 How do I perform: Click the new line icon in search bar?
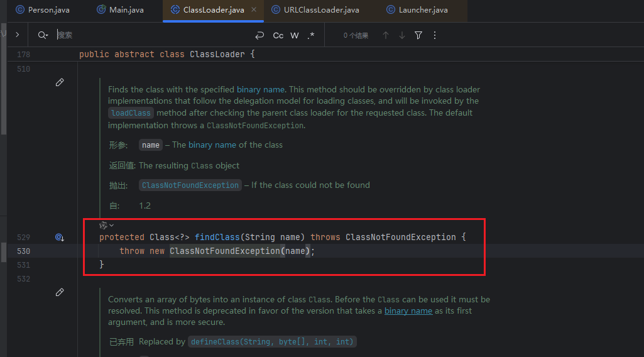click(x=259, y=36)
